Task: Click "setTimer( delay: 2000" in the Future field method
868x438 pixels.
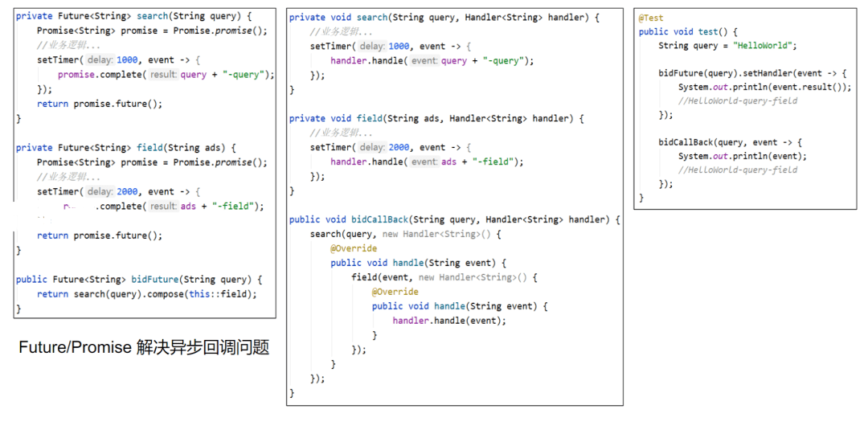Action: coord(88,191)
